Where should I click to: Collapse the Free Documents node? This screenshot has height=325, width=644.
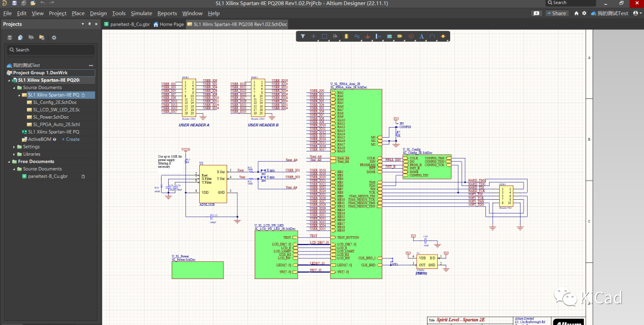[9, 162]
